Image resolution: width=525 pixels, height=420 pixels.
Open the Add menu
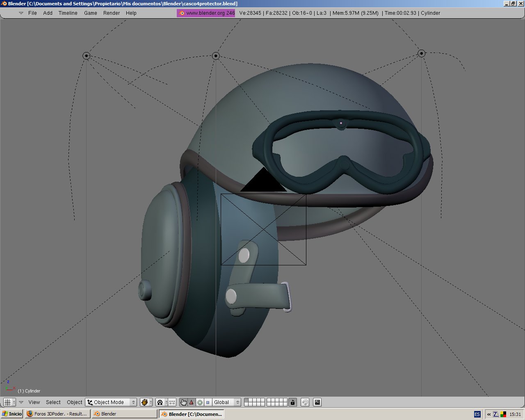48,13
